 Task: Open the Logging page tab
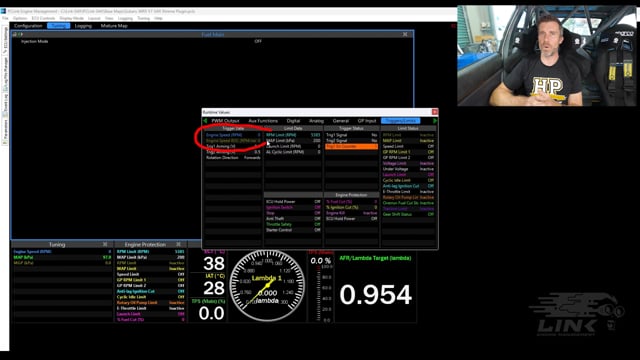83,26
